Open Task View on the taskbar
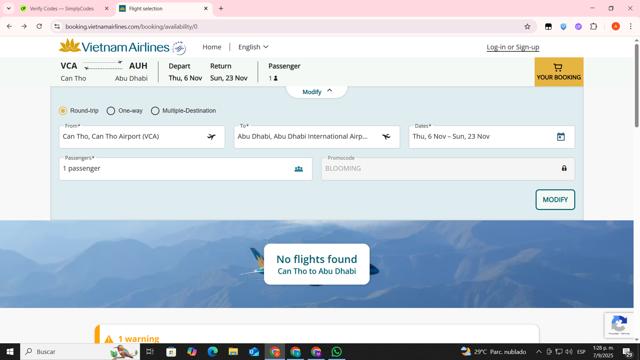 tap(150, 351)
